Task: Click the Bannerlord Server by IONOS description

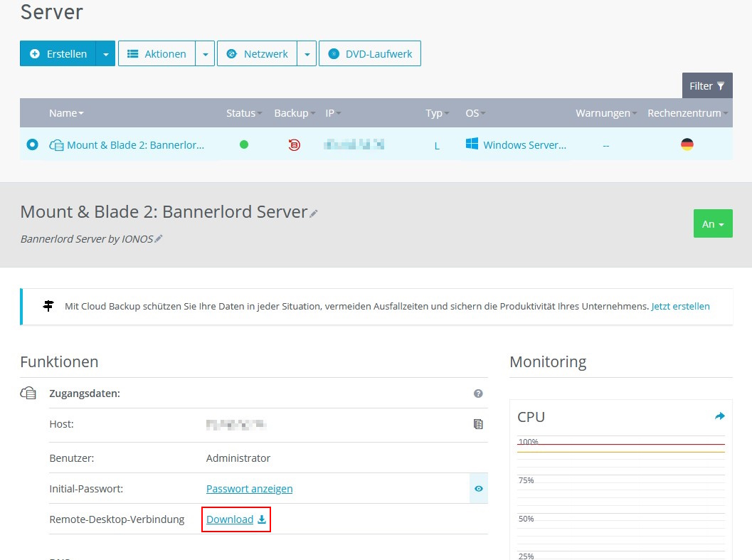Action: 87,239
